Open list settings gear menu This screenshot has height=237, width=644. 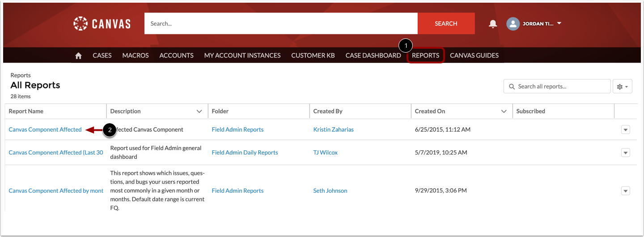(x=622, y=87)
